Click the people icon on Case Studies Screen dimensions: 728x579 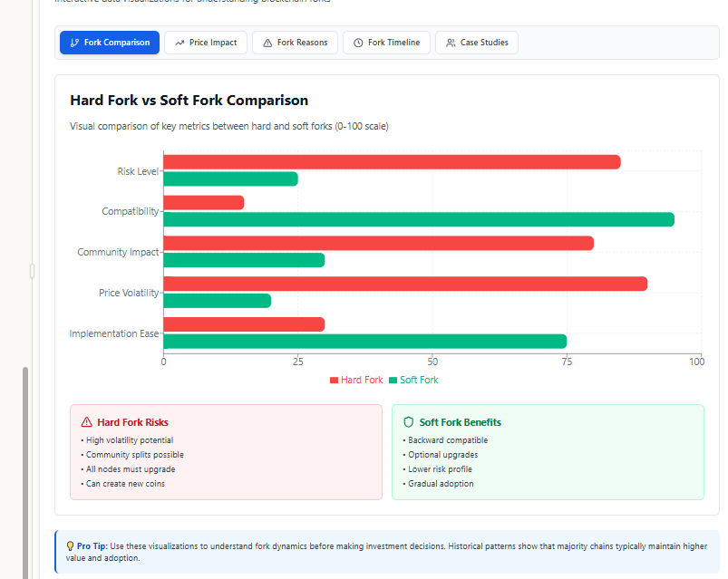pos(451,43)
